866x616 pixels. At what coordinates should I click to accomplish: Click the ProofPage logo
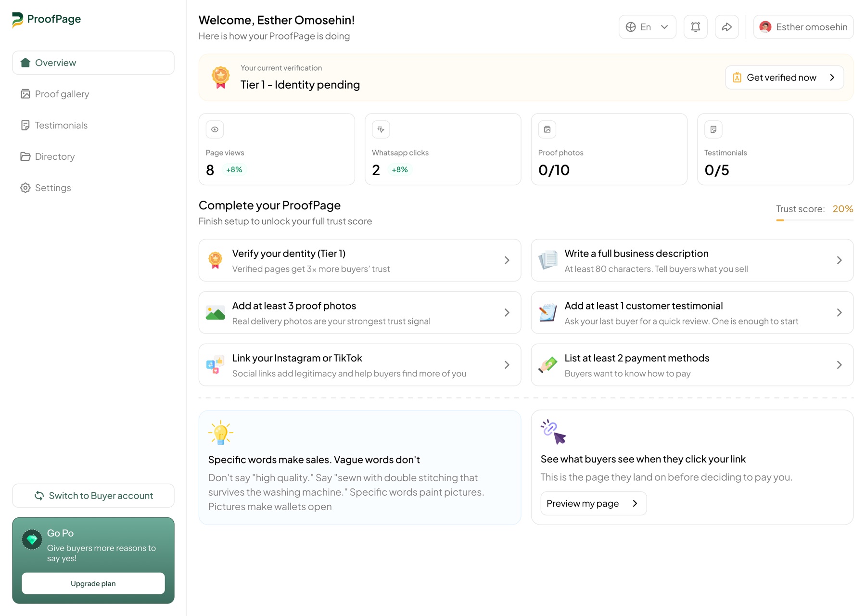(46, 19)
